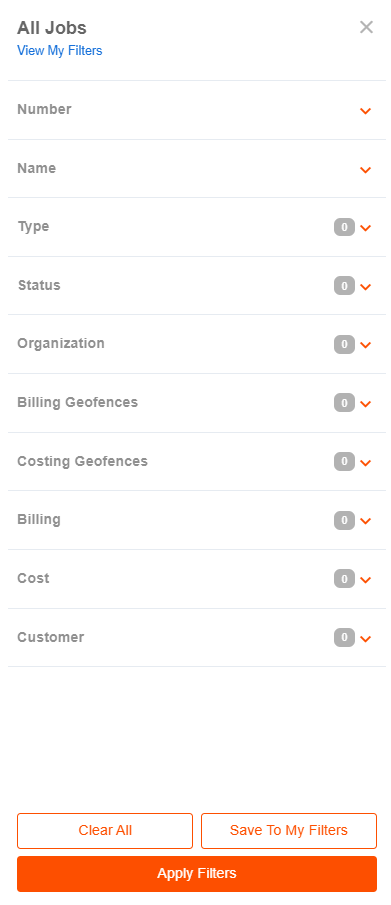This screenshot has width=391, height=905.
Task: Click the Clear All button
Action: (105, 831)
